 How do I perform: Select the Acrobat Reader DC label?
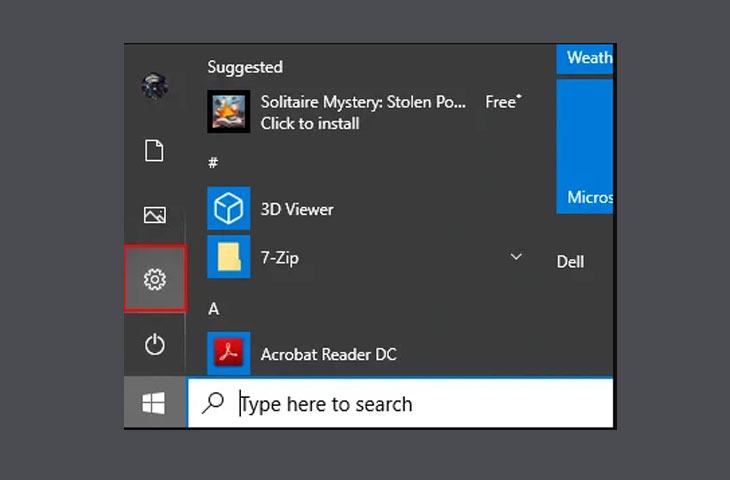[x=329, y=354]
